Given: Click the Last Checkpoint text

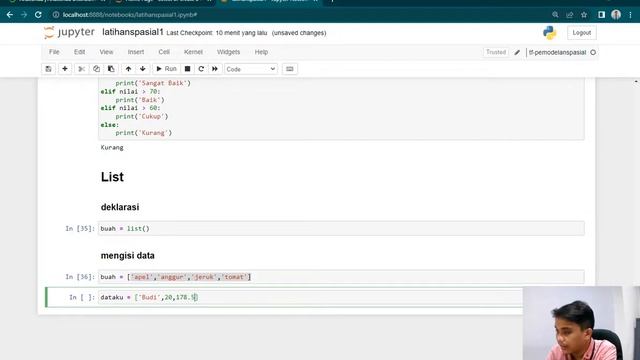Looking at the screenshot, I should (x=217, y=33).
